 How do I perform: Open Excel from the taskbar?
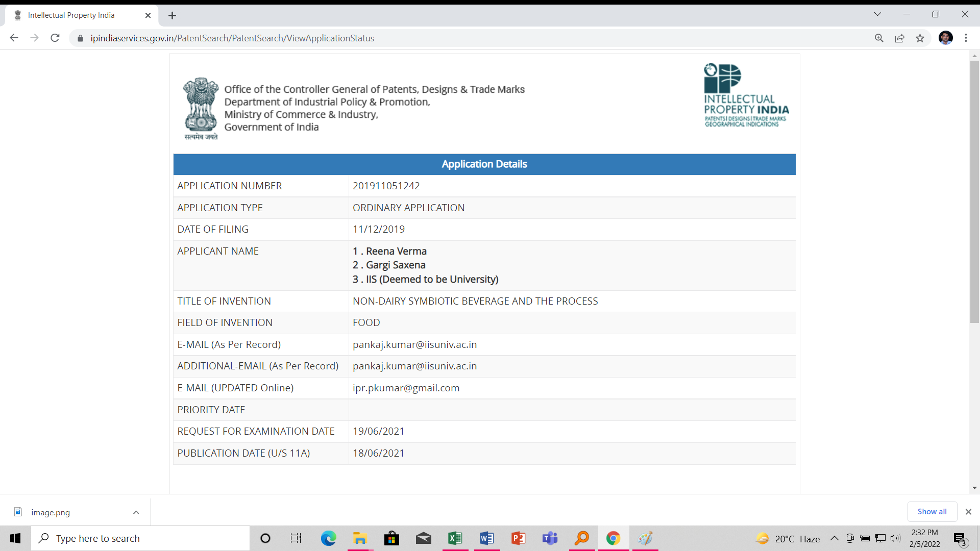455,538
